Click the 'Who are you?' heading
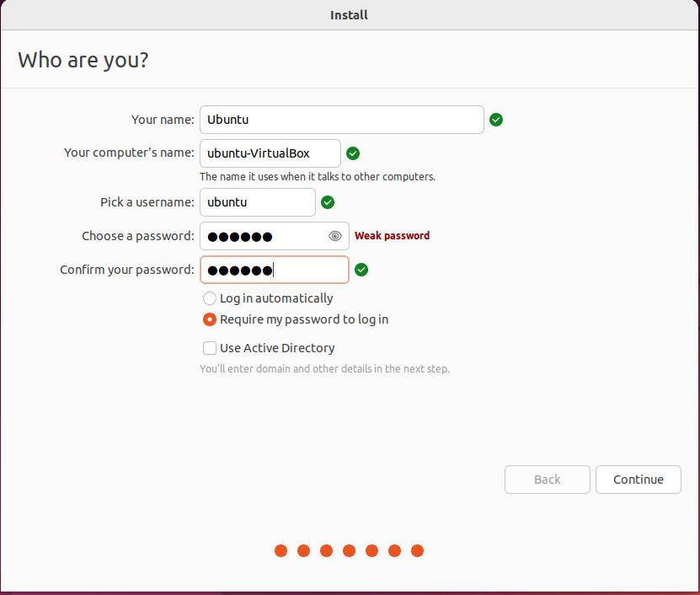This screenshot has height=595, width=700. click(83, 61)
